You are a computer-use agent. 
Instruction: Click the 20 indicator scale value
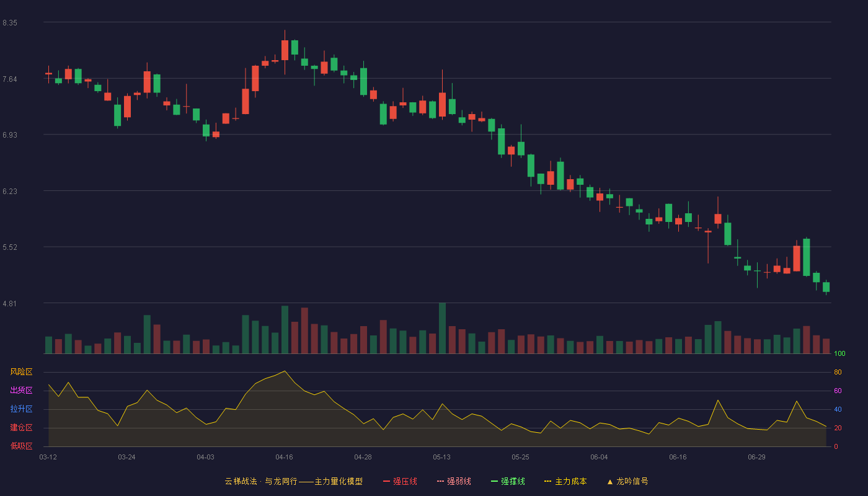[x=838, y=428]
